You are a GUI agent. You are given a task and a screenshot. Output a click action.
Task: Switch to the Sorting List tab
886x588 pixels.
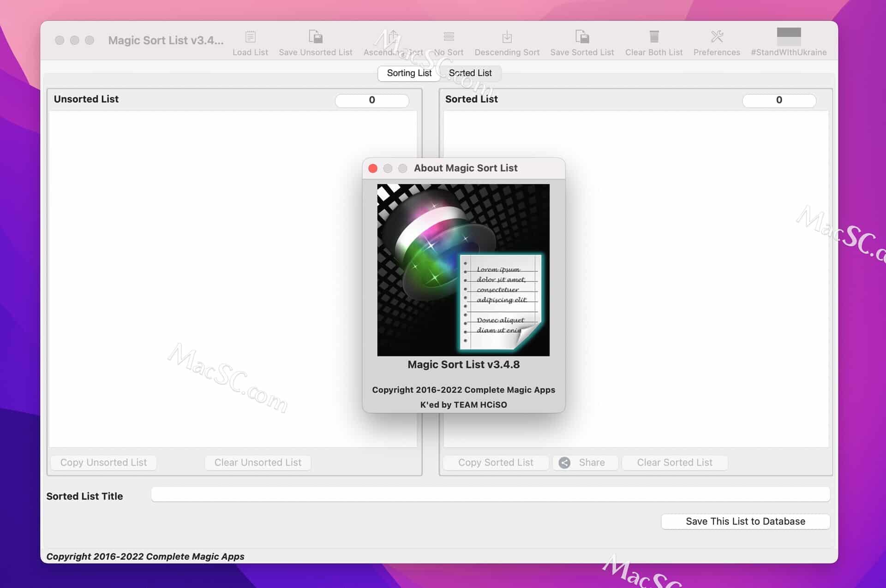coord(408,73)
